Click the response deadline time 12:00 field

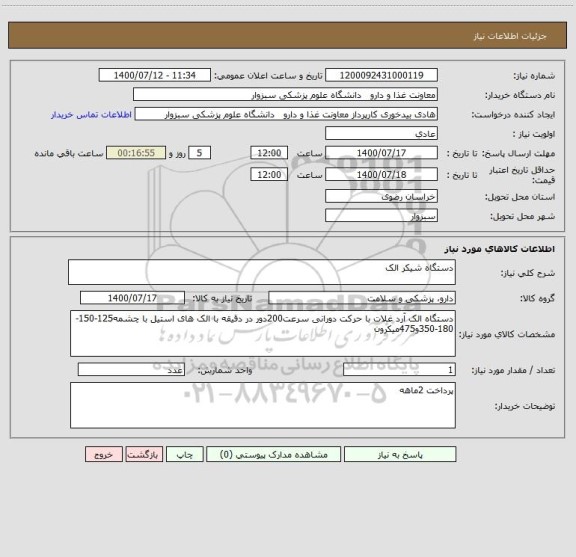[x=269, y=152]
